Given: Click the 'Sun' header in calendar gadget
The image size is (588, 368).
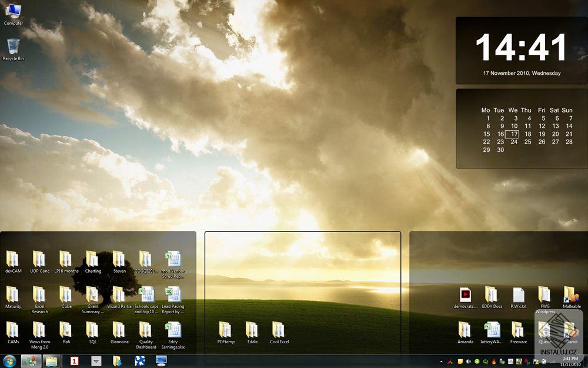Looking at the screenshot, I should (567, 111).
